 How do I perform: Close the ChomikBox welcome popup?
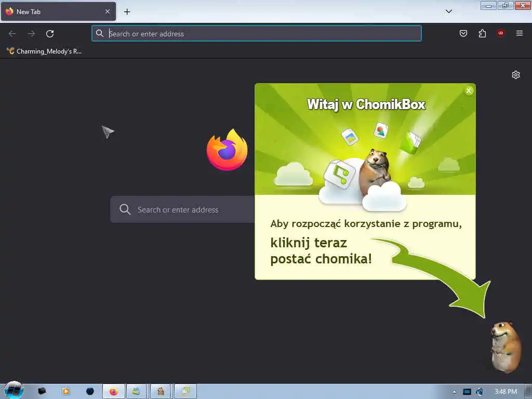click(x=469, y=90)
